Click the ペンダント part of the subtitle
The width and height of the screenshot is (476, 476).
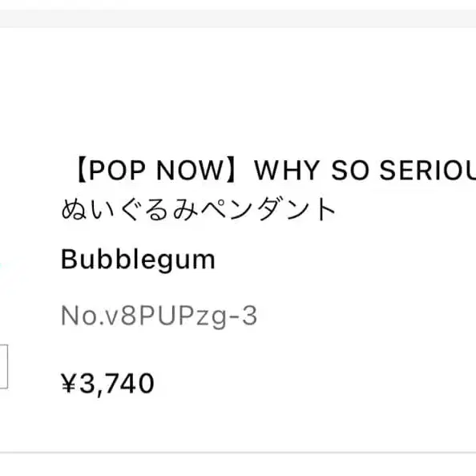point(268,209)
